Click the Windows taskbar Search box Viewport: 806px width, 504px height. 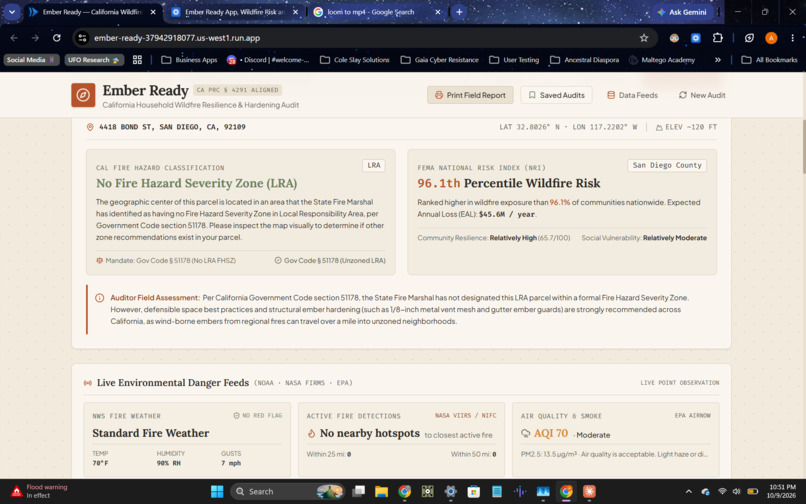pos(287,492)
